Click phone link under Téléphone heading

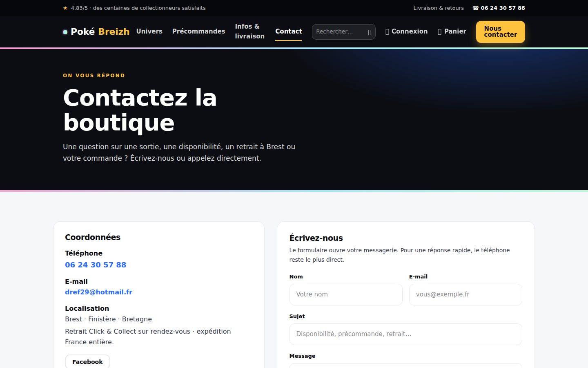click(x=96, y=265)
